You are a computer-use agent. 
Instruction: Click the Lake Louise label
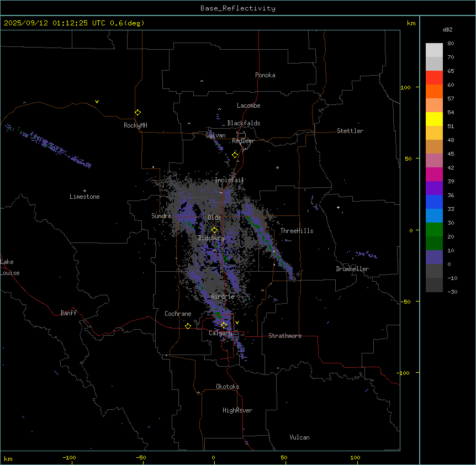tap(10, 267)
